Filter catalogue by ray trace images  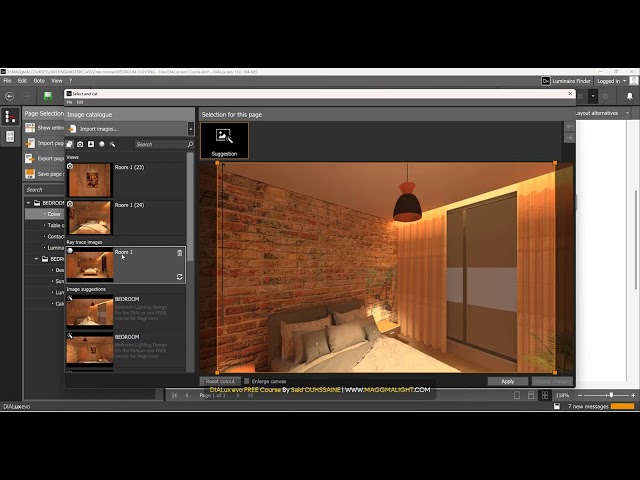pyautogui.click(x=102, y=144)
